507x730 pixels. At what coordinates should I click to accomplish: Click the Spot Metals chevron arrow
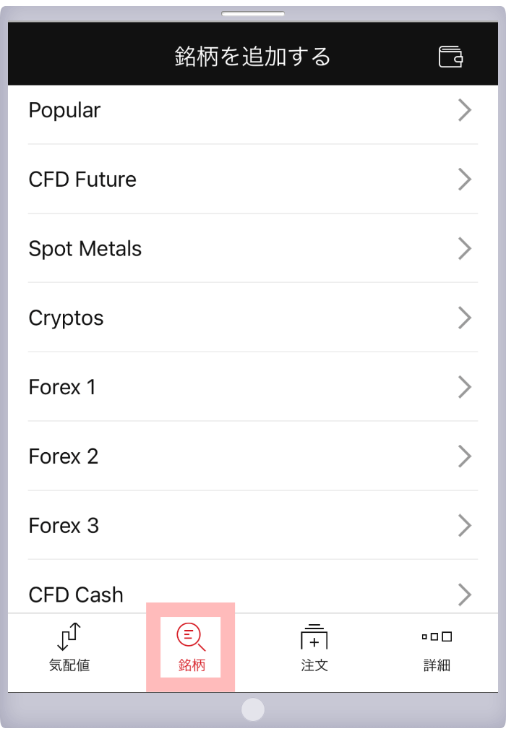465,249
